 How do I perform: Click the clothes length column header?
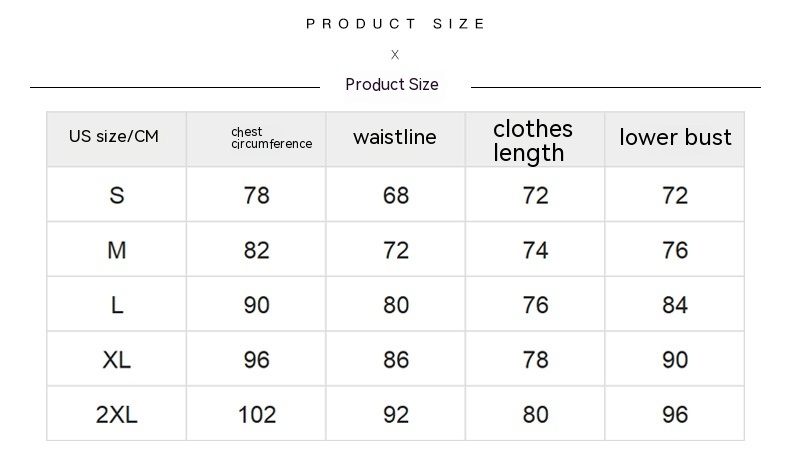(x=533, y=140)
